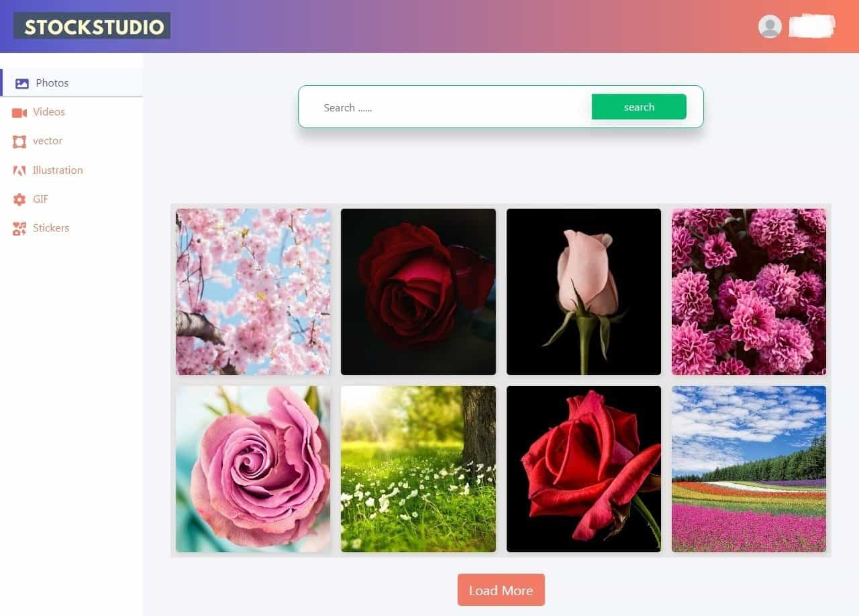Switch to the Videos section
Image resolution: width=859 pixels, height=616 pixels.
(49, 112)
